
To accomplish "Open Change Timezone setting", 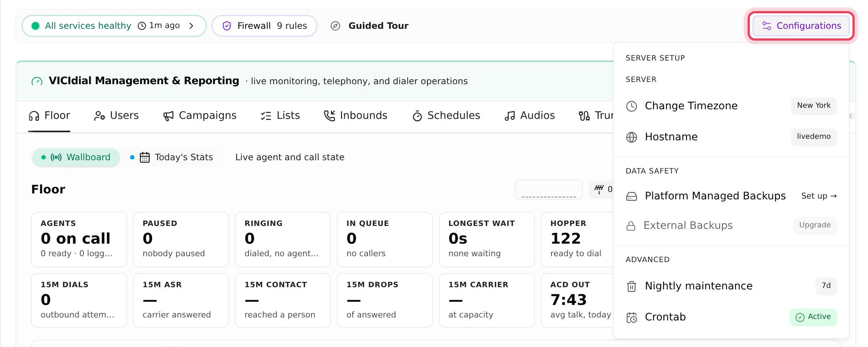I will (x=731, y=106).
